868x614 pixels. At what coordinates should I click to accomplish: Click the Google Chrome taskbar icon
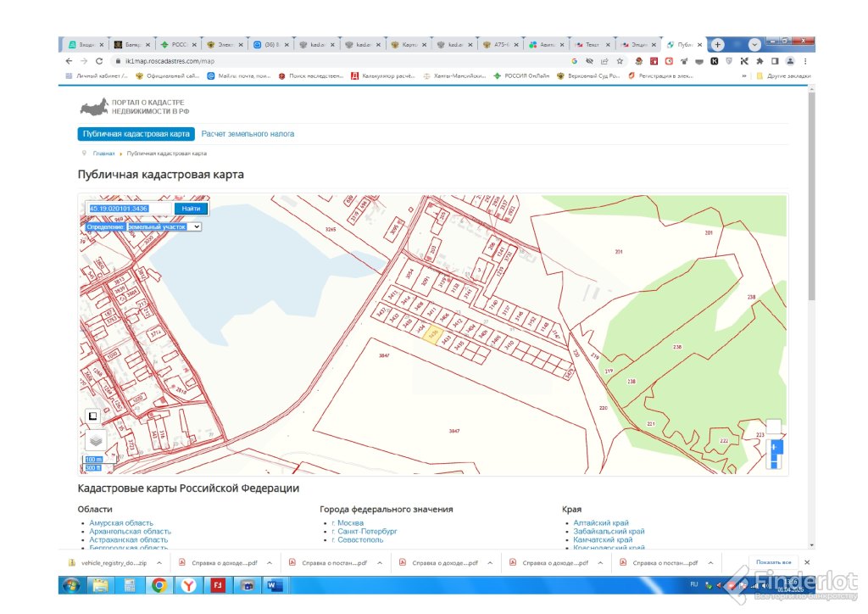coord(159,584)
